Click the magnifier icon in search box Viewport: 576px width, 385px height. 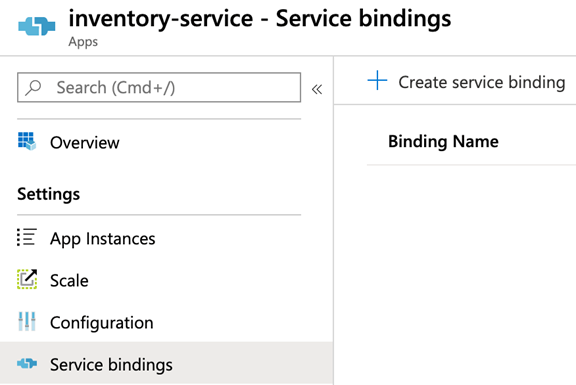pos(33,87)
